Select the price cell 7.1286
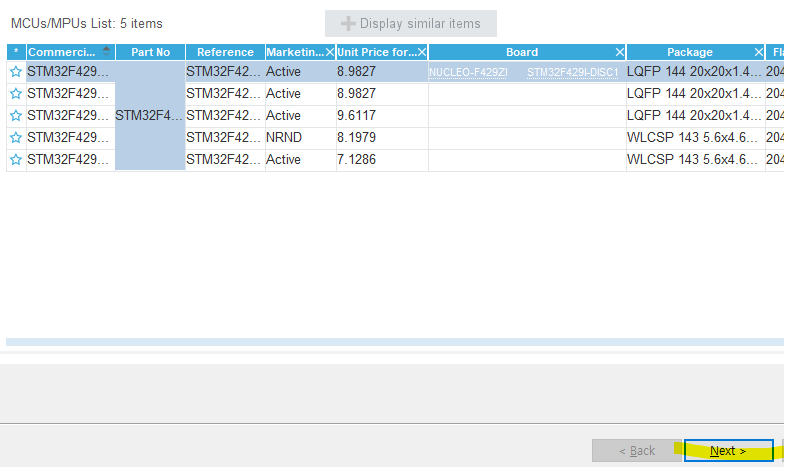This screenshot has width=786, height=467. coord(382,159)
